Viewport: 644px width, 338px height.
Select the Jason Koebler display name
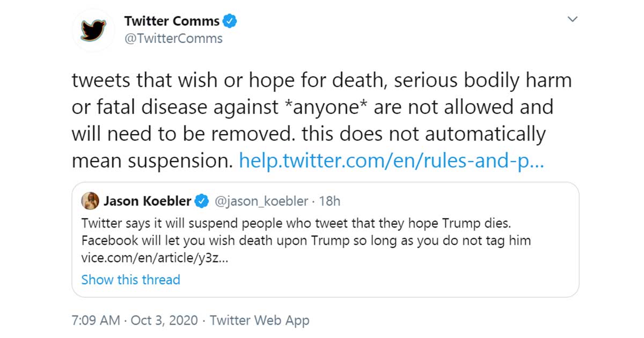point(147,201)
